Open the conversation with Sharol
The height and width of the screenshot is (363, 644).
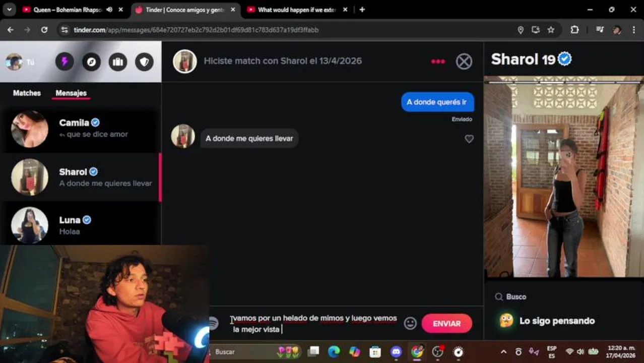(81, 177)
